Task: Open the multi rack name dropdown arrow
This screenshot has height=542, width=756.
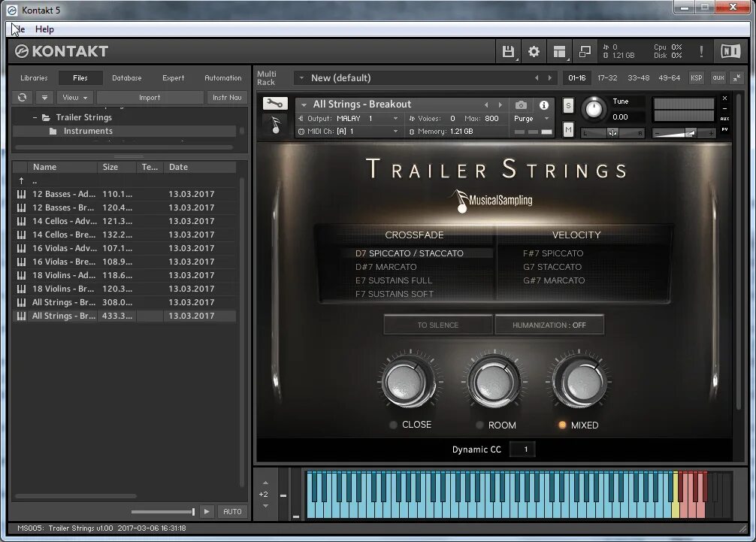Action: click(301, 77)
